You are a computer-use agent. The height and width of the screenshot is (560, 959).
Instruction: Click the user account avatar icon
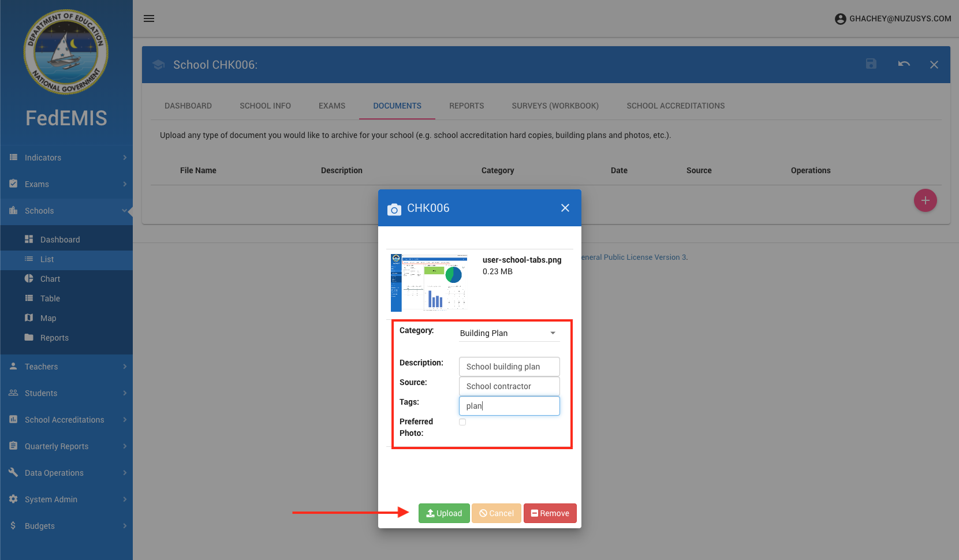click(840, 19)
